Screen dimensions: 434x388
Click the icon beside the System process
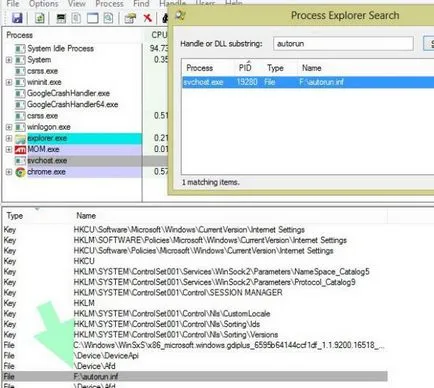pos(20,60)
